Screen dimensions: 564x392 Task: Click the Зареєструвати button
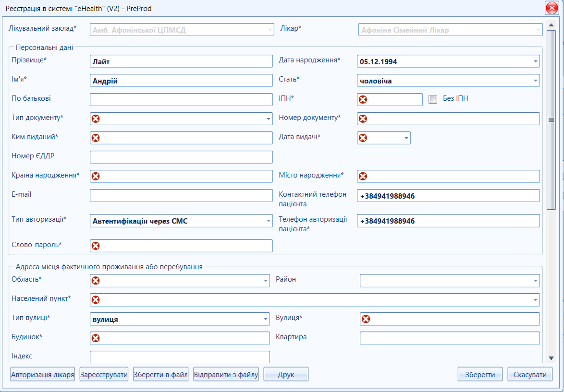(104, 374)
